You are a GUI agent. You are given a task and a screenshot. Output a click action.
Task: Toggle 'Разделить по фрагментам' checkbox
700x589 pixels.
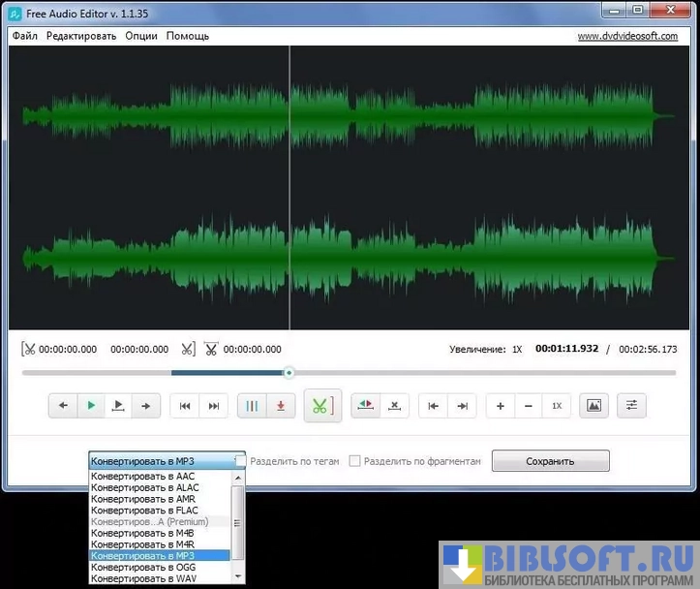point(355,461)
